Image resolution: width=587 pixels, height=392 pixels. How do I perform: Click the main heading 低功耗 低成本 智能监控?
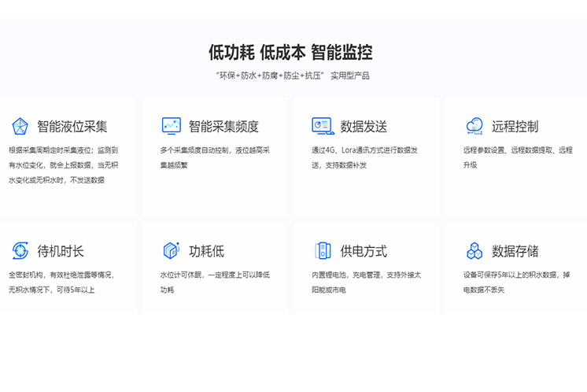tap(290, 53)
